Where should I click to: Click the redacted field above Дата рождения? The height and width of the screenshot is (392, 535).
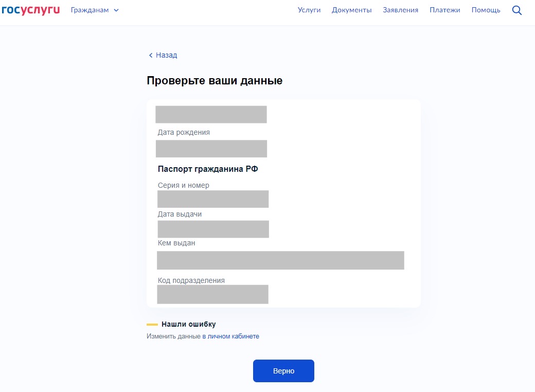tap(211, 114)
